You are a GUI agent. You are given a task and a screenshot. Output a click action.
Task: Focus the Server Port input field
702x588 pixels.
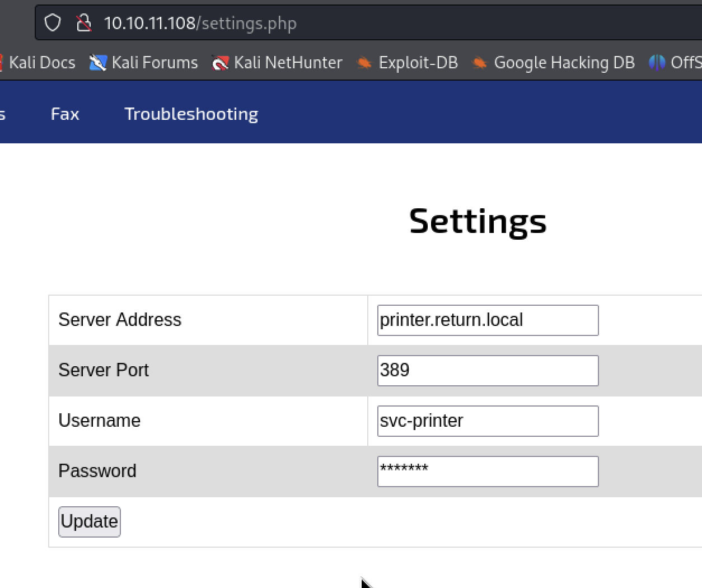click(x=488, y=371)
